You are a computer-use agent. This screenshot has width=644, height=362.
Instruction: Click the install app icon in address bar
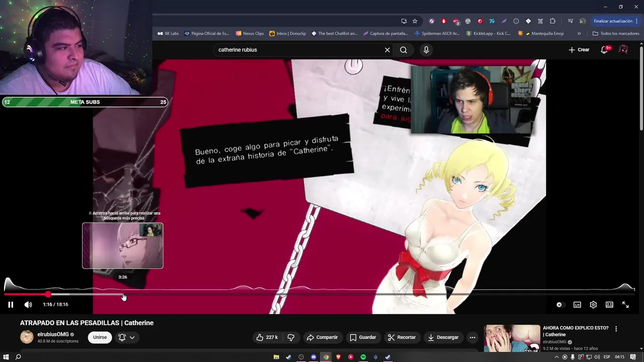404,21
